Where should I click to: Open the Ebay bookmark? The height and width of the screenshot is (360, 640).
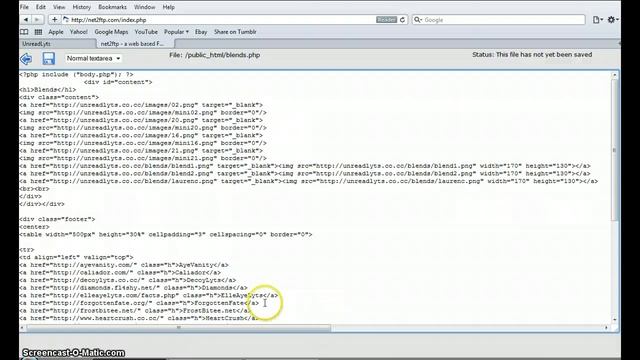click(201, 32)
